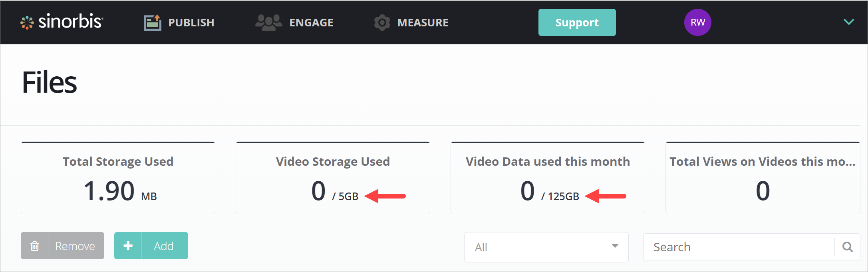
Task: Click the Video Storage Used card
Action: (333, 178)
